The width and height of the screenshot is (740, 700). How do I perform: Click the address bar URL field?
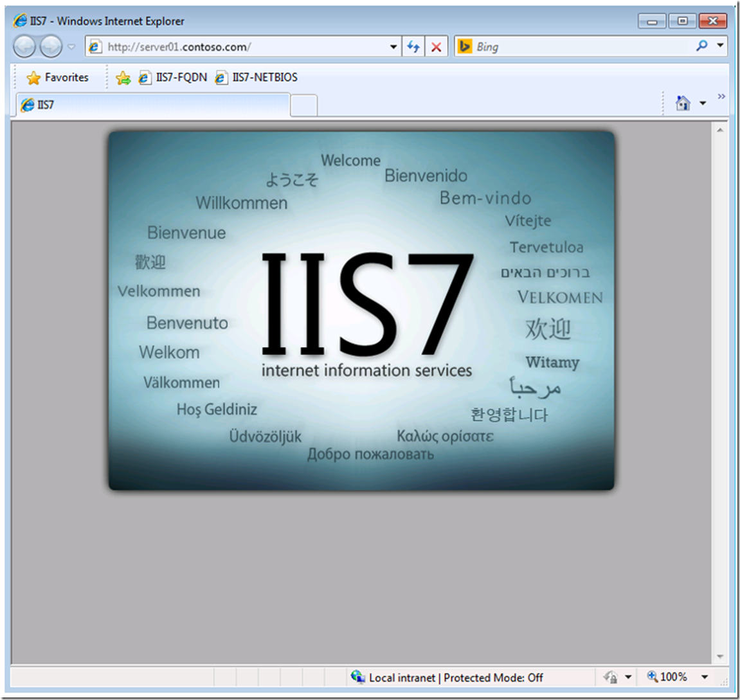click(243, 47)
